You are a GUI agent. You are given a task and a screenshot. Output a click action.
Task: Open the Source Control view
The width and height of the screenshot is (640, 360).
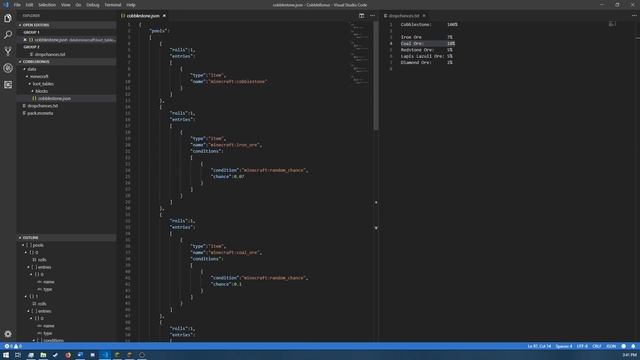(8, 51)
